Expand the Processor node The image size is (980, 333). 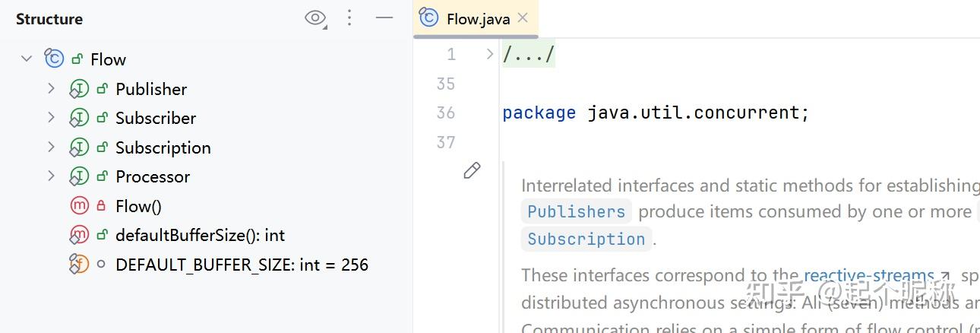pyautogui.click(x=51, y=176)
